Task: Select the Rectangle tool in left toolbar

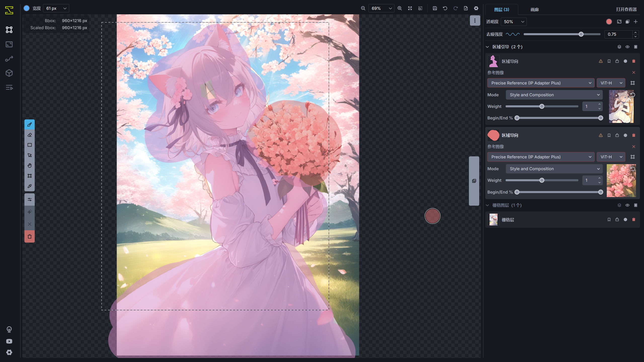Action: click(x=29, y=145)
